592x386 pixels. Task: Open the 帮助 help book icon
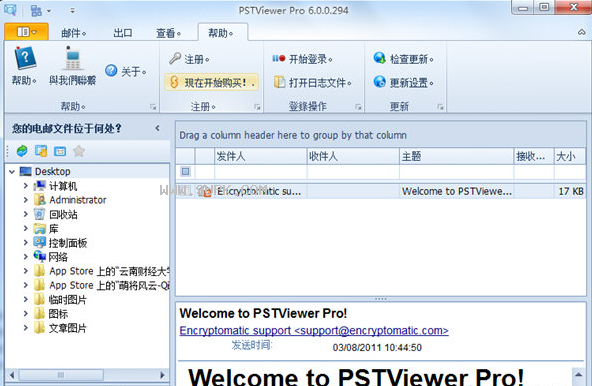25,59
